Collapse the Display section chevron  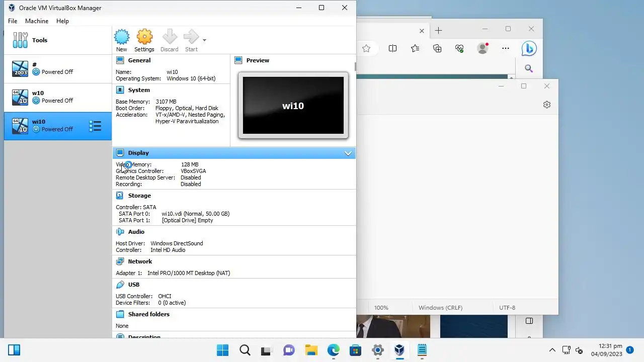tap(348, 153)
